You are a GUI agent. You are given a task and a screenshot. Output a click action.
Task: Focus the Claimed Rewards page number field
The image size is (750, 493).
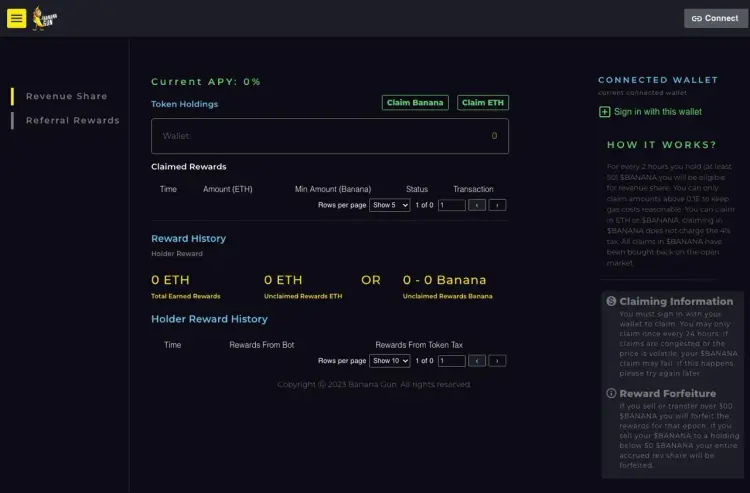click(452, 205)
